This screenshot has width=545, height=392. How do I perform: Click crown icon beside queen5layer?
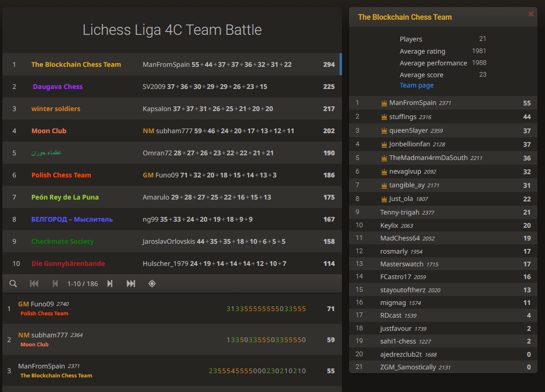[384, 131]
